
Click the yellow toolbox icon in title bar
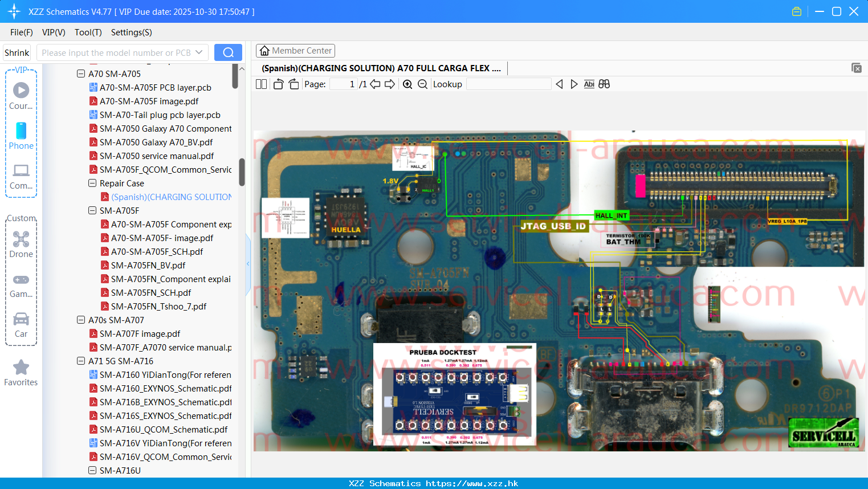(x=797, y=11)
